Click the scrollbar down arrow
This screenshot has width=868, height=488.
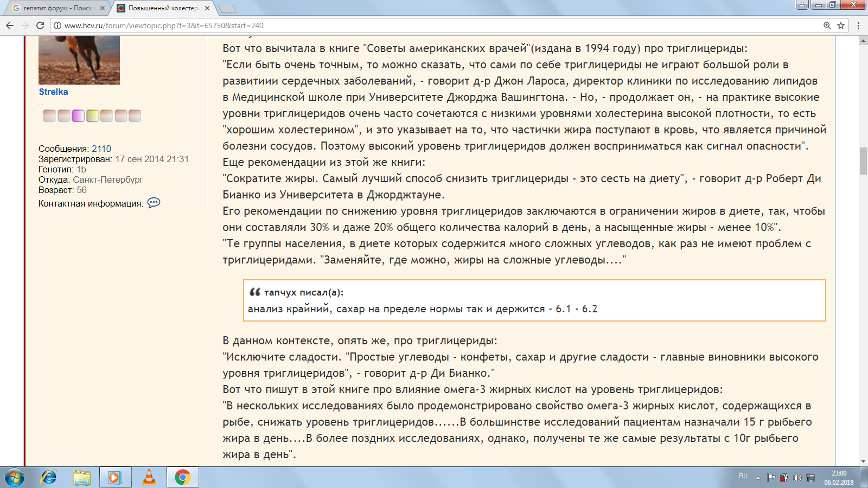point(863,461)
